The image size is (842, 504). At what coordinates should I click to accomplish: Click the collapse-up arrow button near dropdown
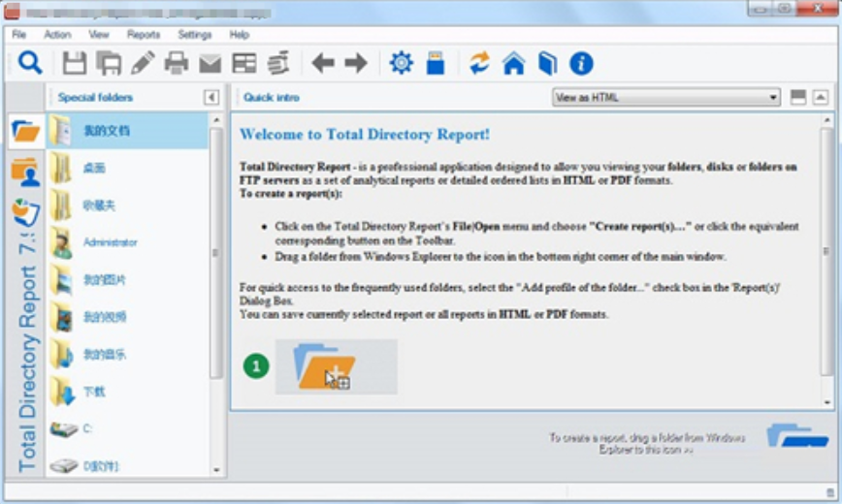820,97
